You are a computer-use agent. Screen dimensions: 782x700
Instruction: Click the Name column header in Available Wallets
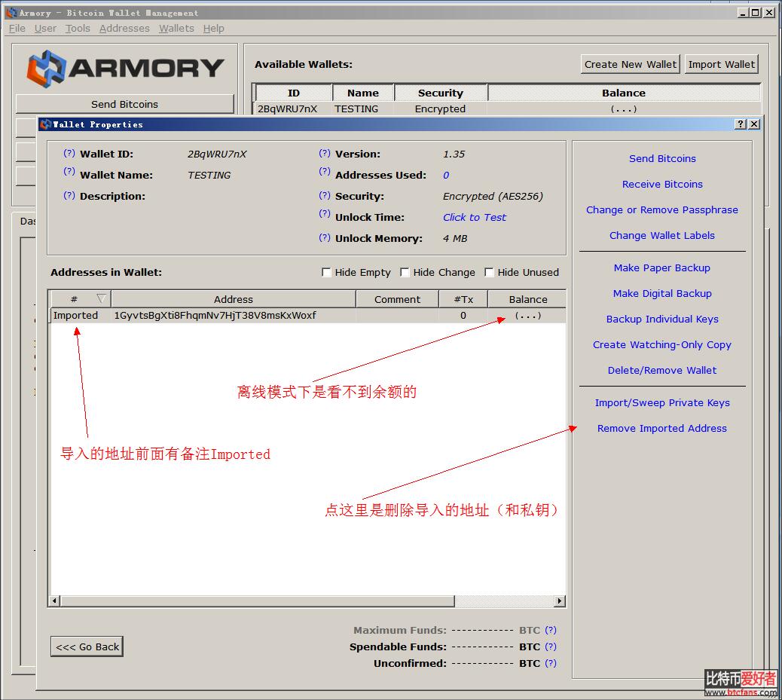[363, 93]
